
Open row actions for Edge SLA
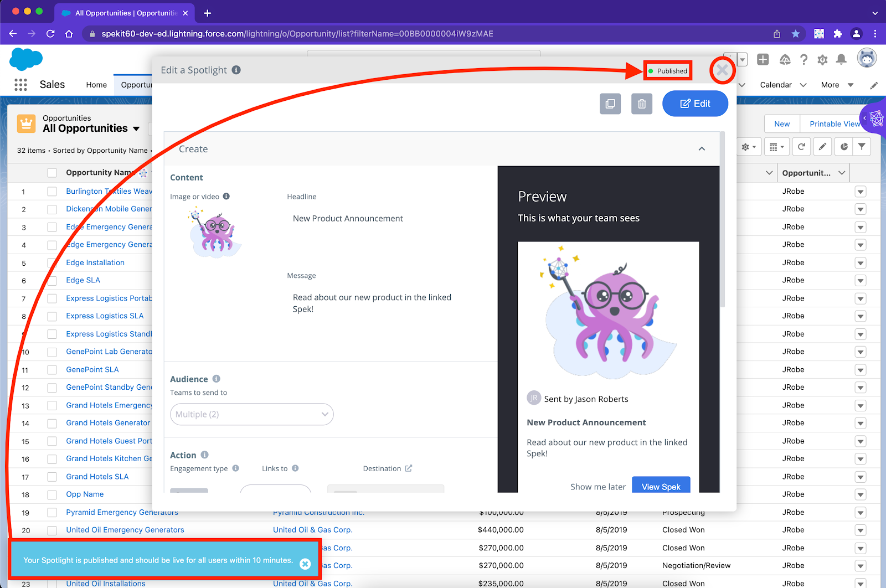pyautogui.click(x=860, y=281)
